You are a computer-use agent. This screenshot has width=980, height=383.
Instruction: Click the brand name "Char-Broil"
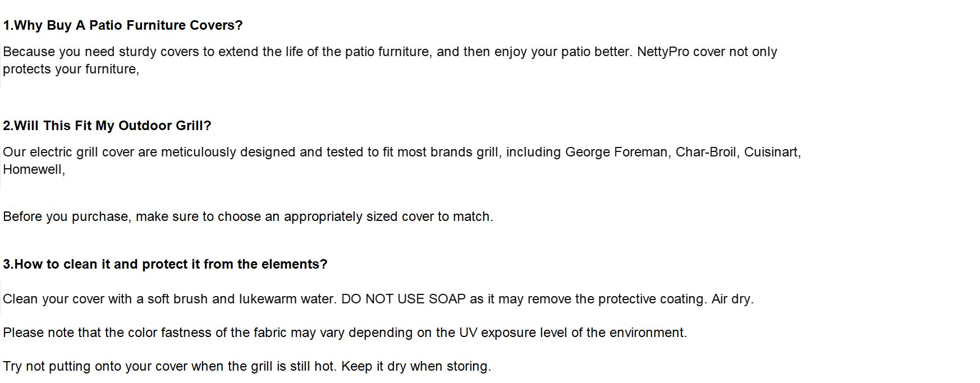706,152
